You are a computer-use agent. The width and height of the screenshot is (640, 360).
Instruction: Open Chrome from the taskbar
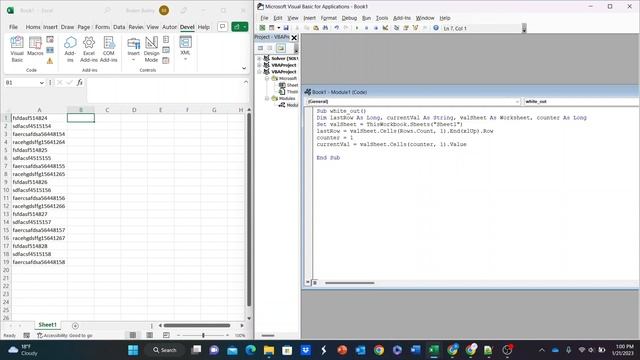pos(379,350)
